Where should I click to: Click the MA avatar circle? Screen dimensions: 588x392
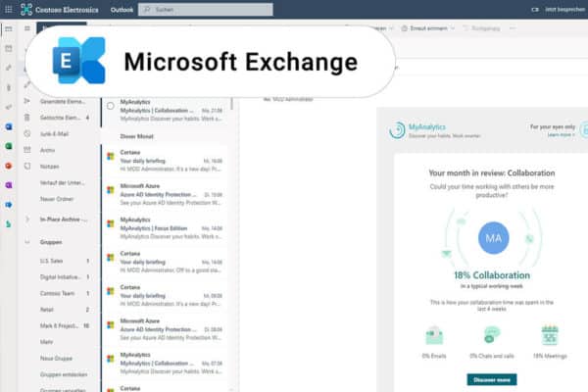tap(494, 238)
